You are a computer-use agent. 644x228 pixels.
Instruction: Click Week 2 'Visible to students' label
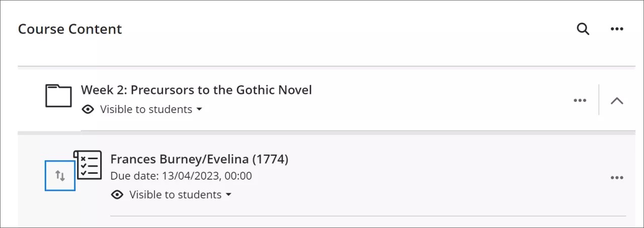click(146, 109)
